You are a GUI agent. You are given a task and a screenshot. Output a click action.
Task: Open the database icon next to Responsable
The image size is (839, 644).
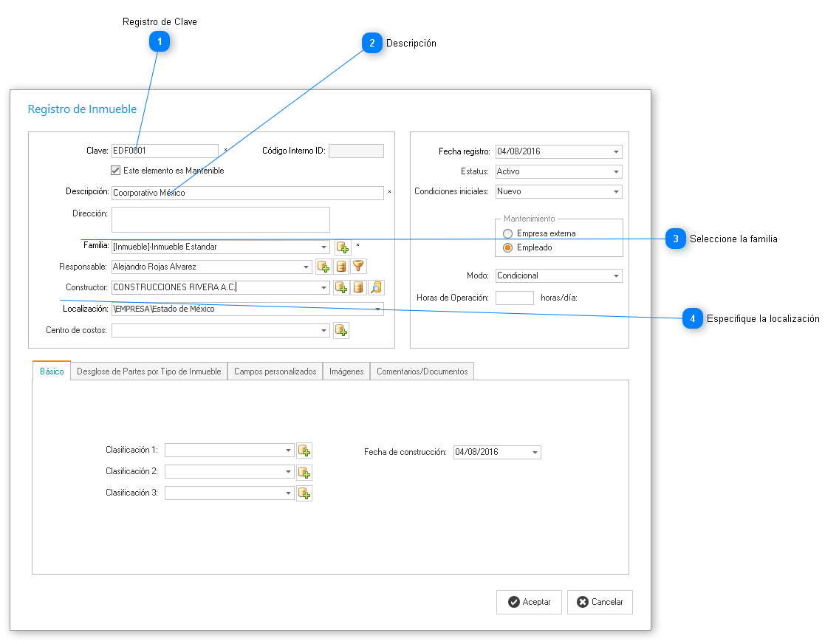point(340,267)
